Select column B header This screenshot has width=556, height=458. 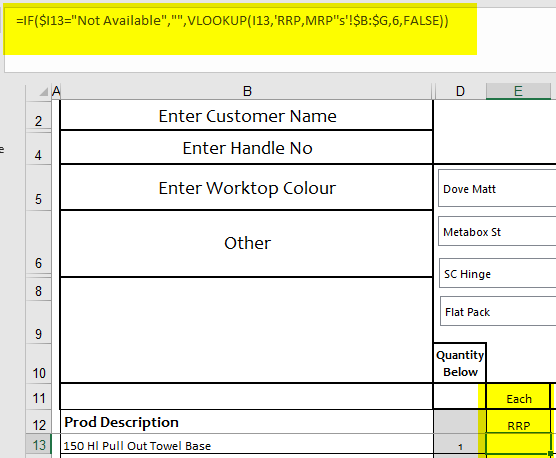coord(247,91)
